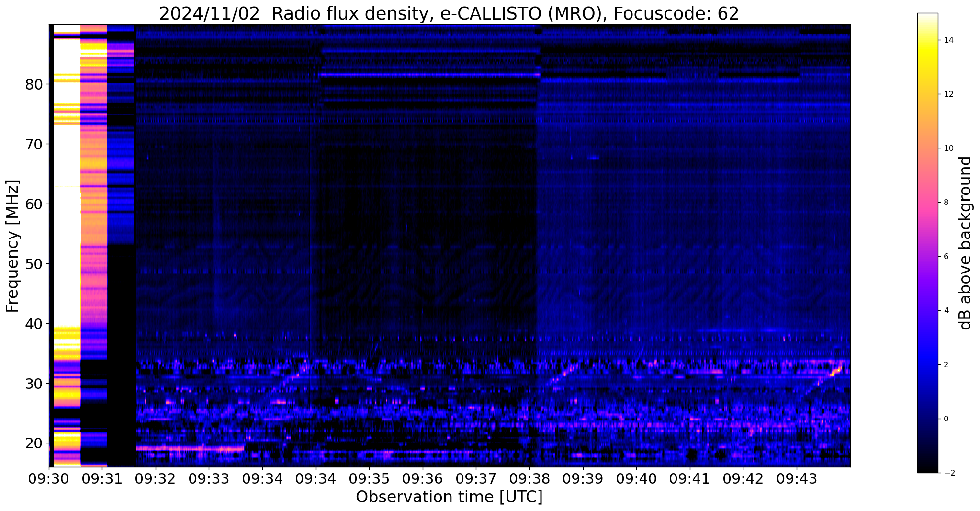
Task: Click the 20 tick on the frequency axis
Action: point(34,443)
